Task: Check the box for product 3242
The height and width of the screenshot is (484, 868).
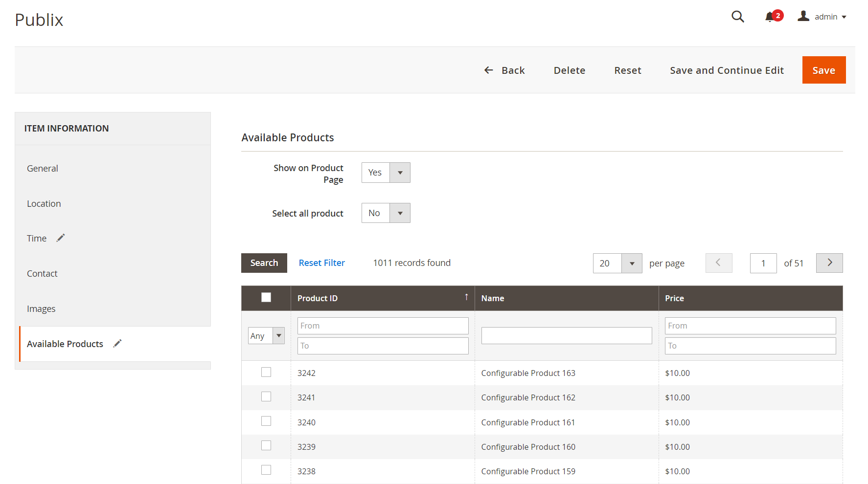Action: point(266,373)
